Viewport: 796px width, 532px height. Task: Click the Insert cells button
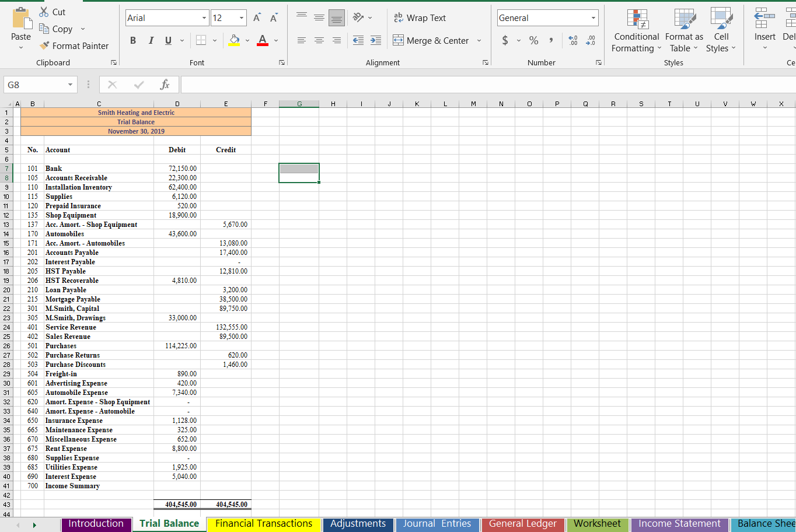pyautogui.click(x=765, y=29)
